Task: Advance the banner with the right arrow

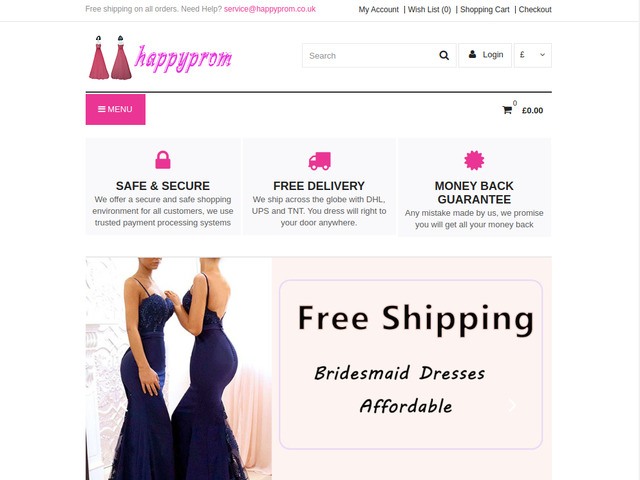Action: [512, 405]
